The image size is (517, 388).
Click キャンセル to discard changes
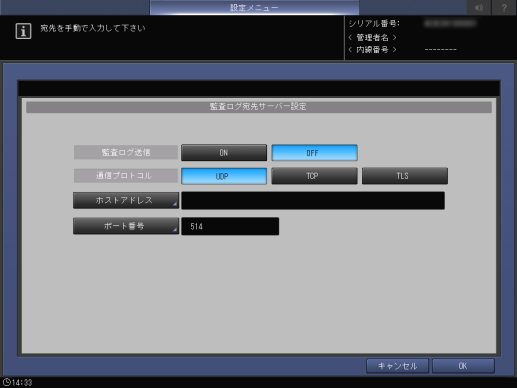[397, 366]
